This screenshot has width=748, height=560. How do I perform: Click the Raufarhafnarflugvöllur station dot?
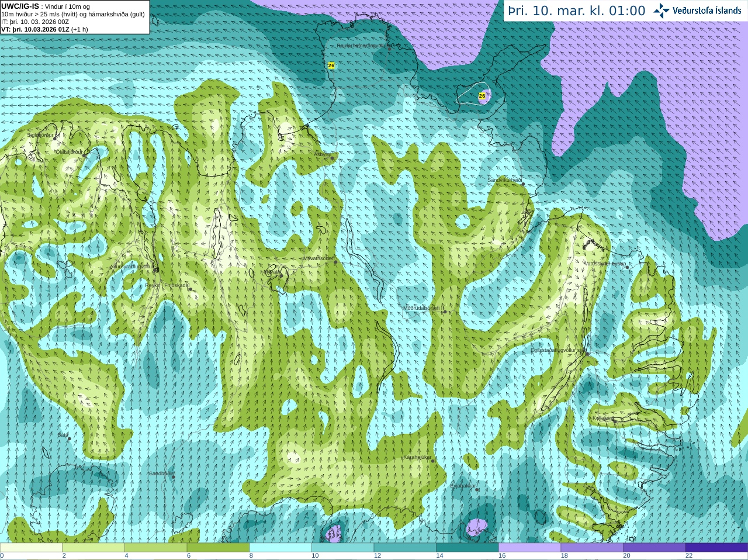[390, 49]
